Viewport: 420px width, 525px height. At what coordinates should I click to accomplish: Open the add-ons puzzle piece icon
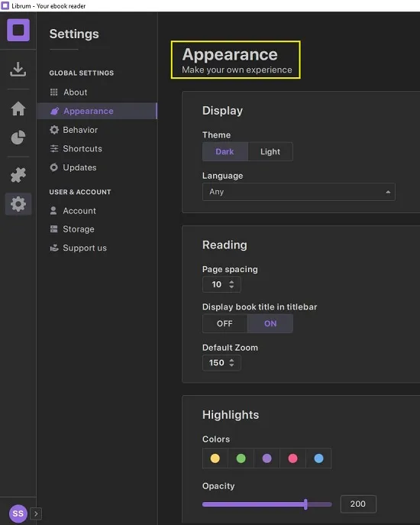pos(18,175)
